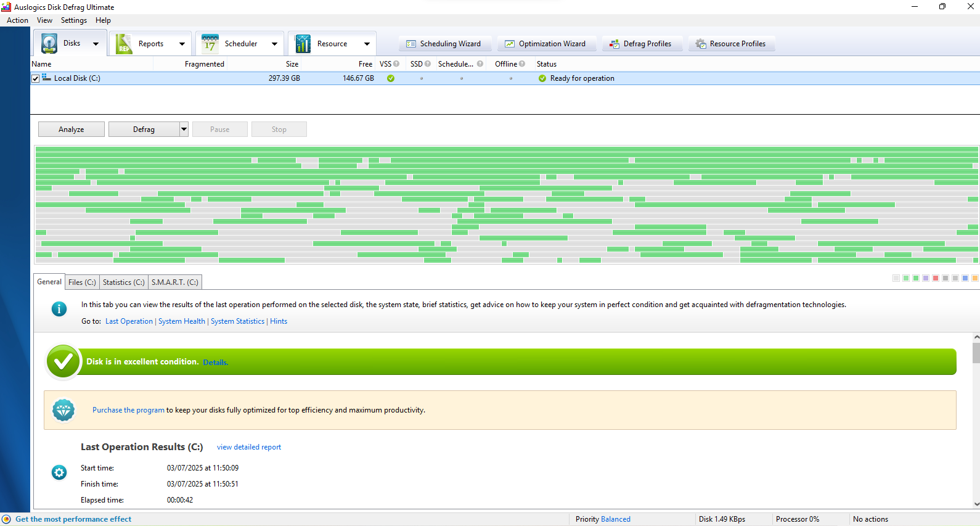
Task: Go to Last Operation link
Action: tap(129, 321)
